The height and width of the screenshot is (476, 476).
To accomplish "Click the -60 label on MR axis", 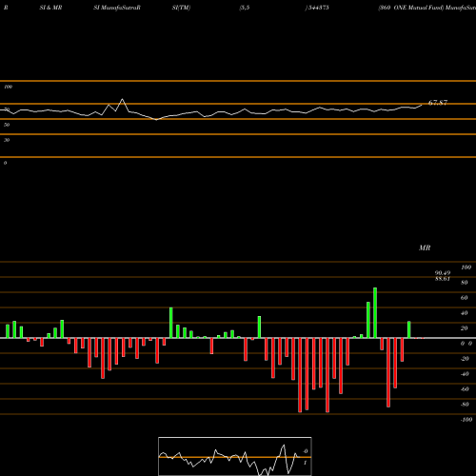I will 465,389.
